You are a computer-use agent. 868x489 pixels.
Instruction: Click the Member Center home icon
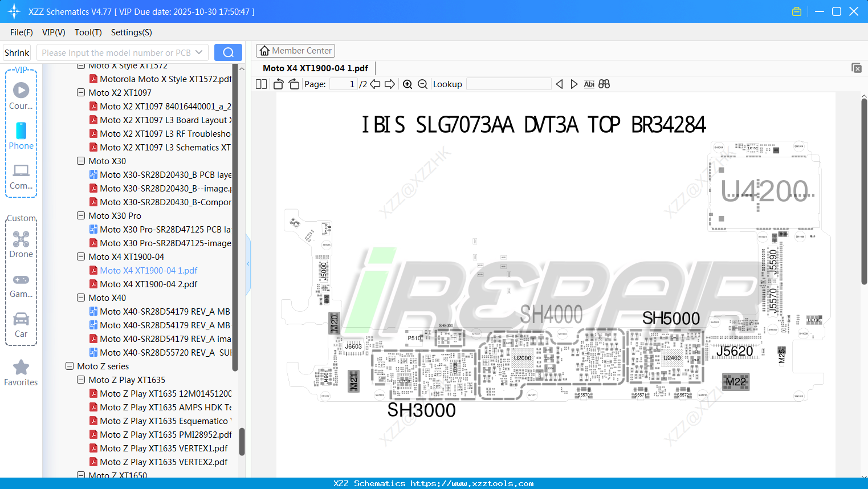[264, 51]
